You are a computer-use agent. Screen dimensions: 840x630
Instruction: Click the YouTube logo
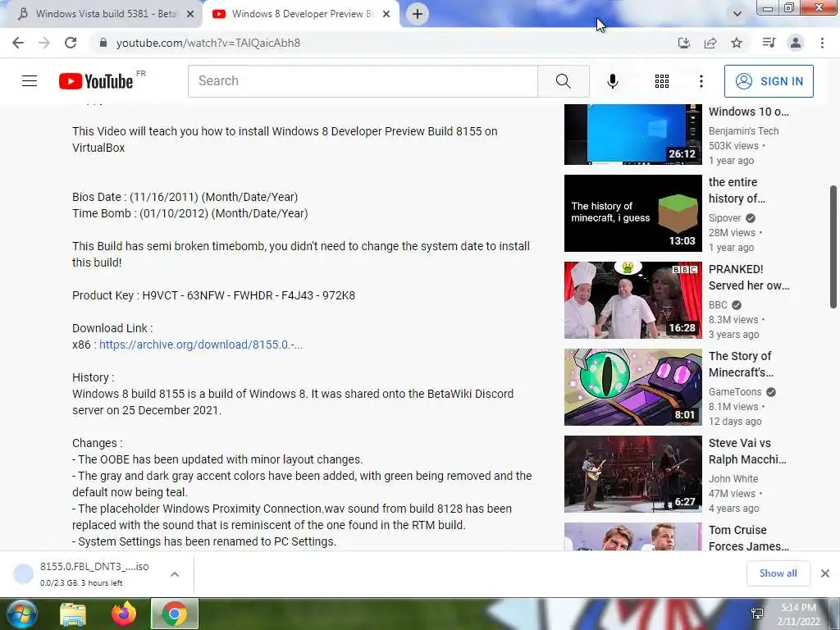pos(96,81)
